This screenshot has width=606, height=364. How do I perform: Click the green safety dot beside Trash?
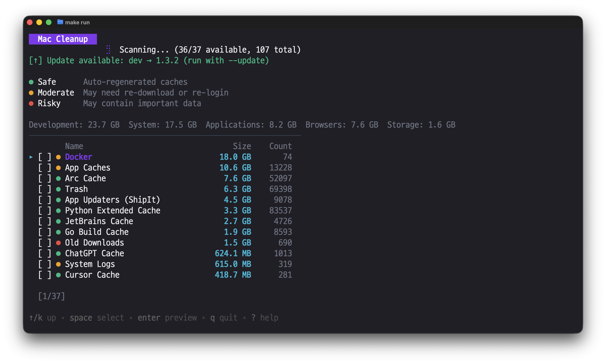tap(58, 189)
